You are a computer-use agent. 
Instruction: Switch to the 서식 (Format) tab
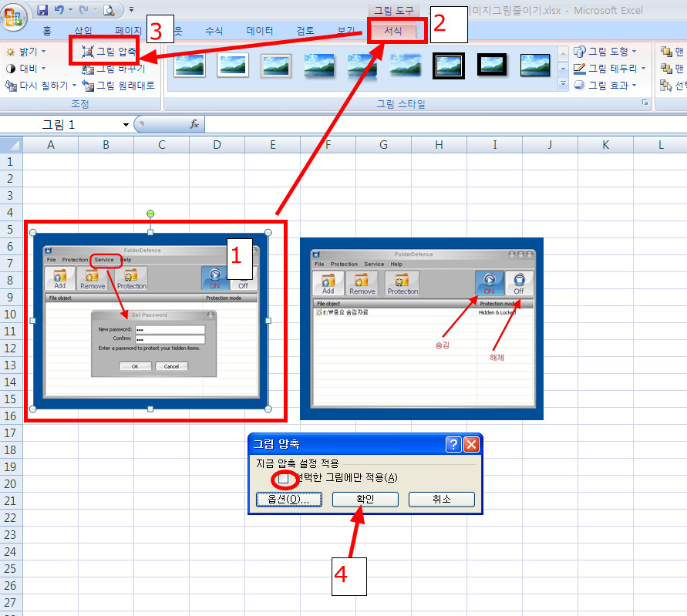[x=393, y=31]
